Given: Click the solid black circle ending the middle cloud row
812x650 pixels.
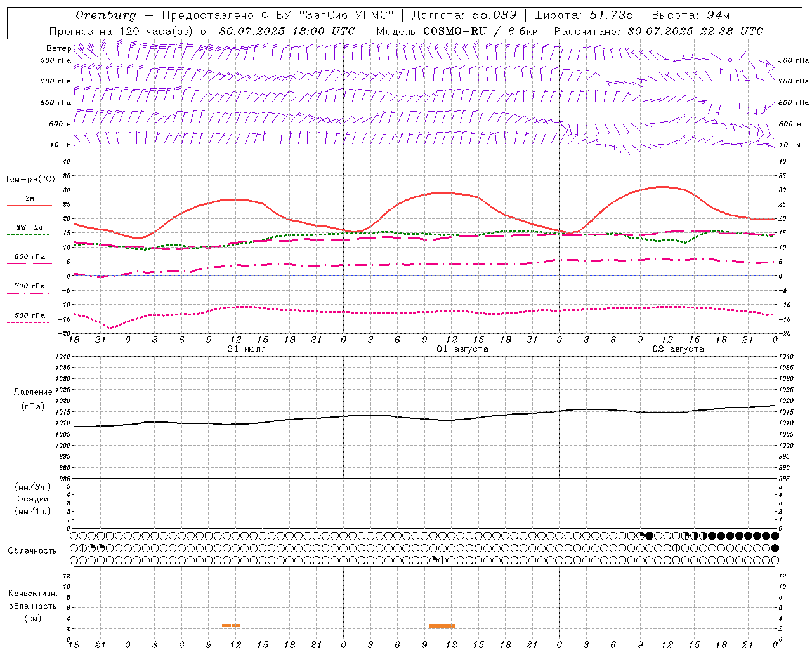Looking at the screenshot, I should coord(775,548).
